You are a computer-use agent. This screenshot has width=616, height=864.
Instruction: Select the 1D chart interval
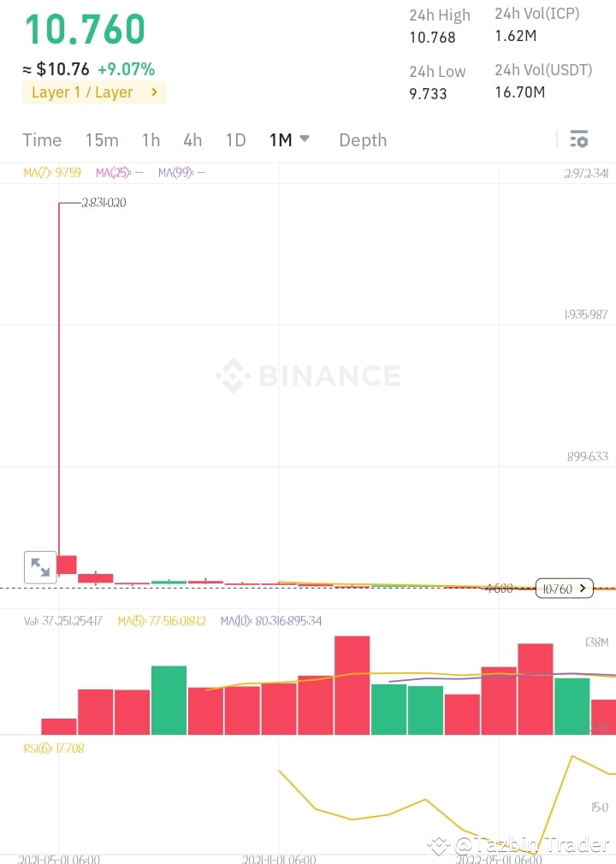[x=235, y=140]
